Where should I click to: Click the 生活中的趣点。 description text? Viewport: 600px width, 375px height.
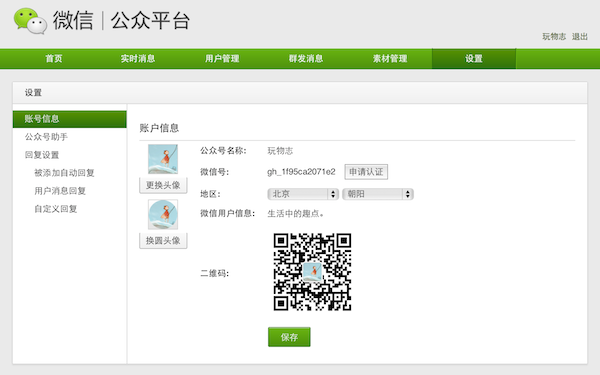(295, 214)
